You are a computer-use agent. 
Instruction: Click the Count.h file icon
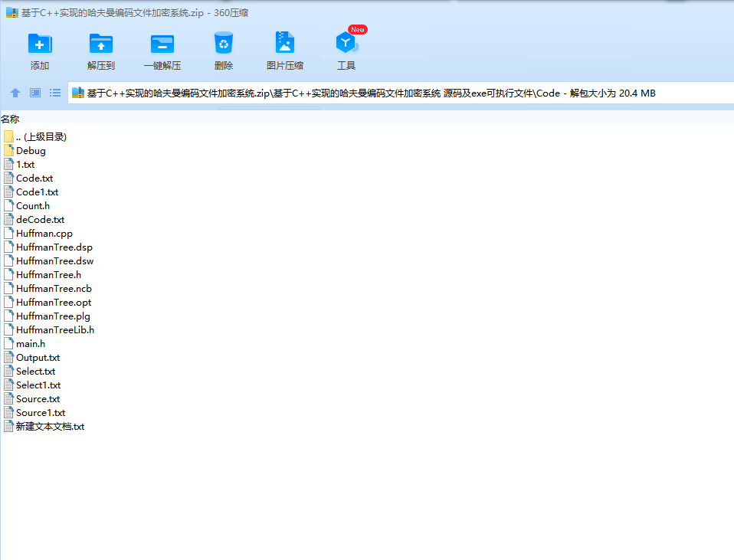click(x=8, y=205)
